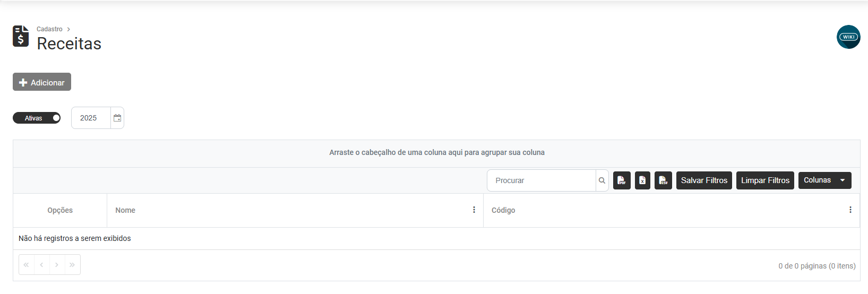Click the Adicionar button

[42, 82]
